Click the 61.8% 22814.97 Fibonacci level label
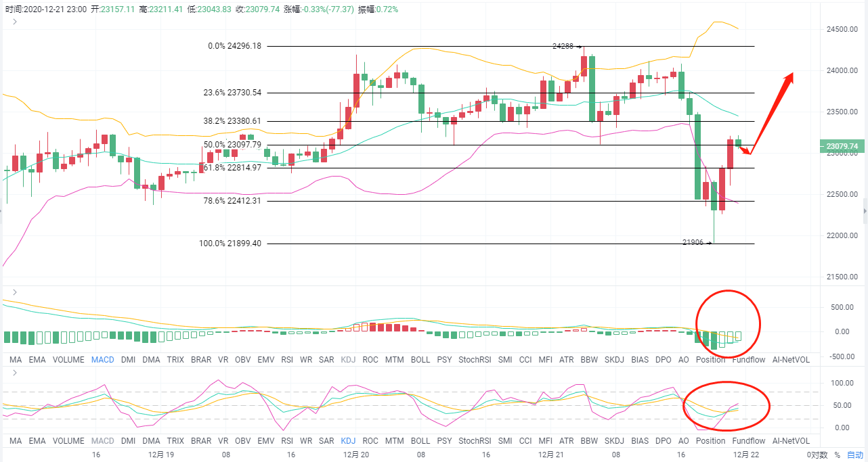The image size is (868, 462). click(x=232, y=168)
